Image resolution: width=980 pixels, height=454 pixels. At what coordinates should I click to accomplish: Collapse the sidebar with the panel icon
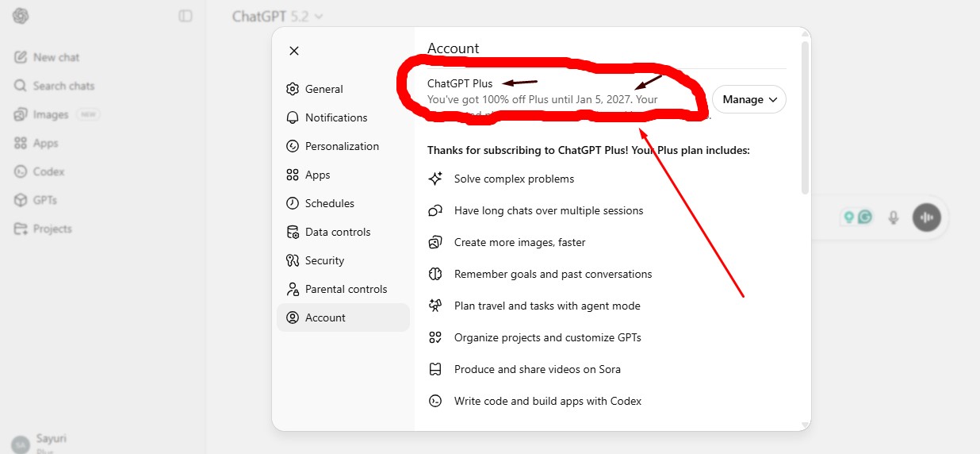186,16
